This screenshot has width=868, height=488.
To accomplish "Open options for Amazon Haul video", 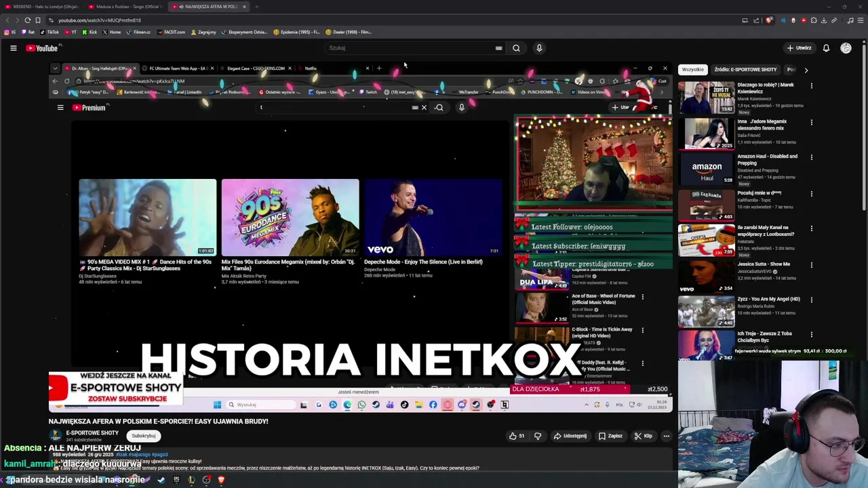I will 811,157.
